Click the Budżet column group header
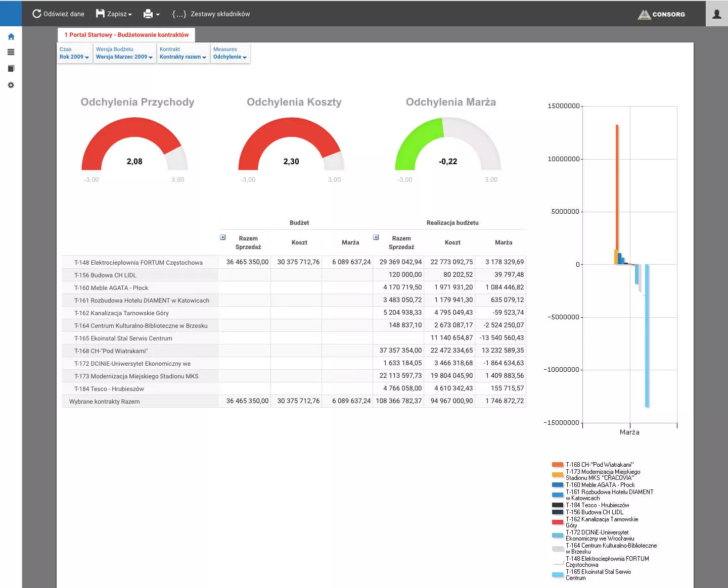 pyautogui.click(x=299, y=223)
